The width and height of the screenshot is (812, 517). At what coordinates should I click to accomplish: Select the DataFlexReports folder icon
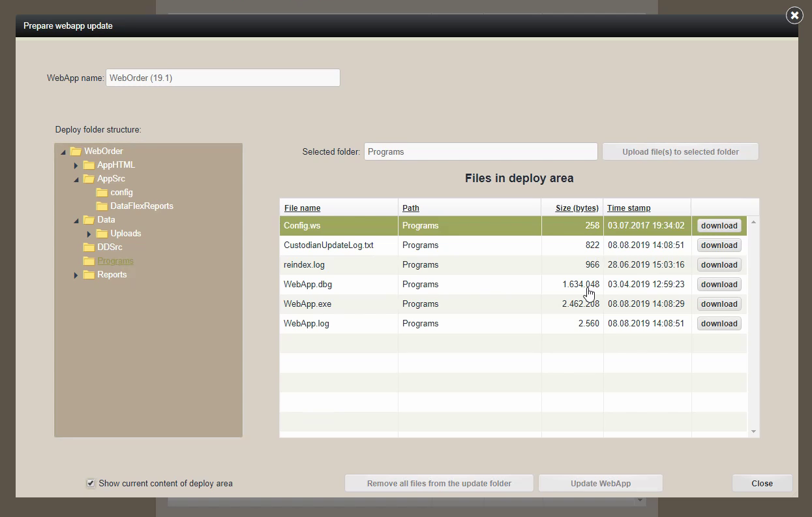[102, 206]
